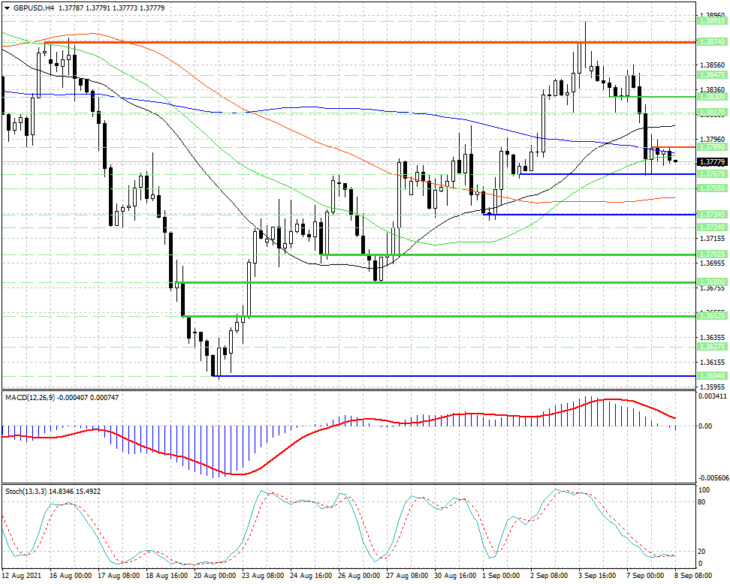Select the 1.36800 green level price label

click(711, 282)
